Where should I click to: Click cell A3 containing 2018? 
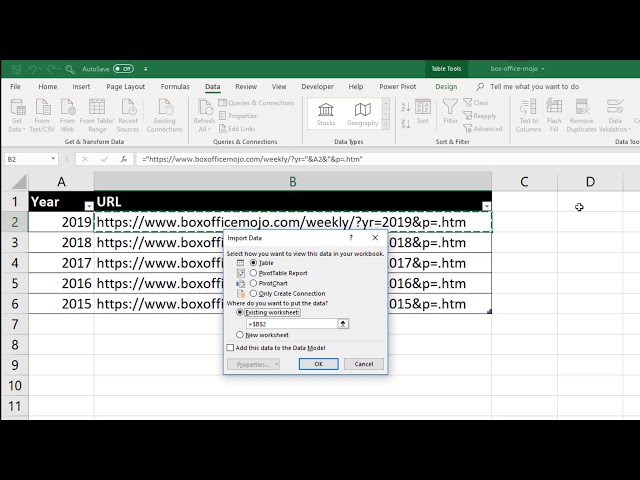tap(61, 242)
